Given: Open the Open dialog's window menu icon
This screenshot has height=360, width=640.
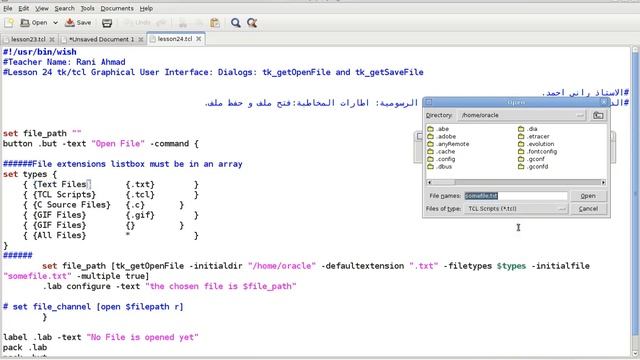Looking at the screenshot, I should tap(429, 102).
